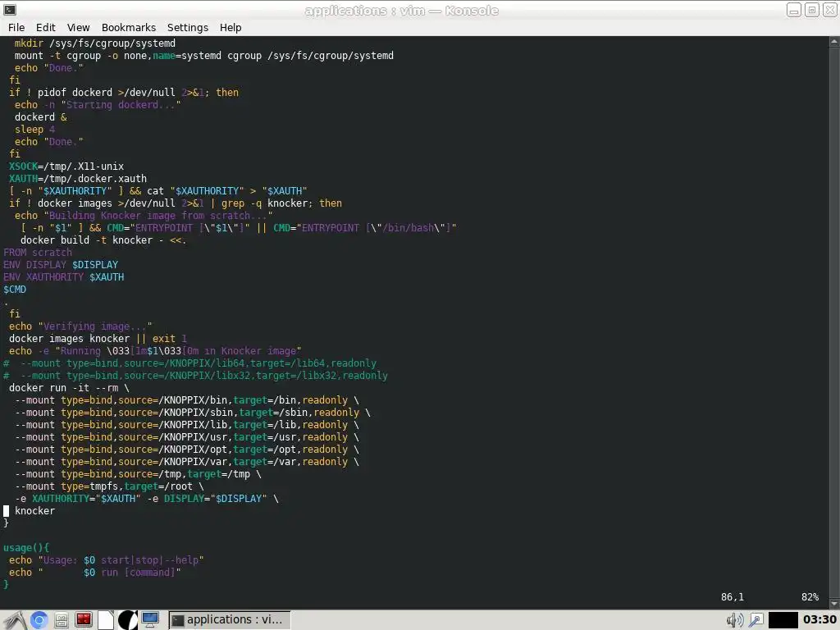Click the 'type=tmpfs,target=/root' mount line
Screen dimensions: 840x630
click(109, 486)
